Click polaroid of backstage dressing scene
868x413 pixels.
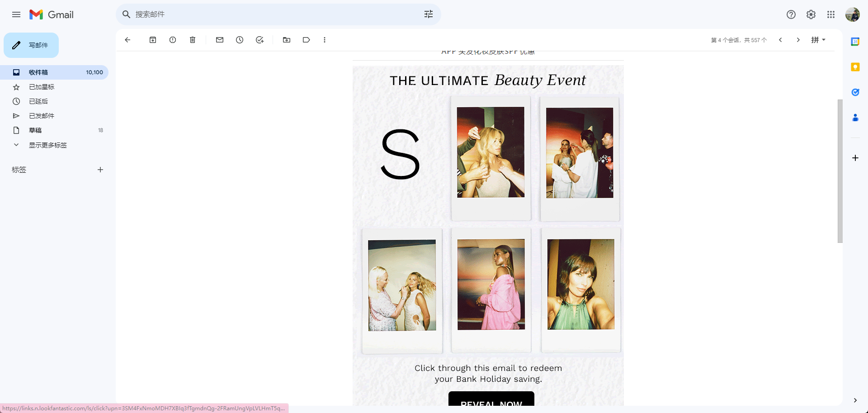(x=580, y=159)
